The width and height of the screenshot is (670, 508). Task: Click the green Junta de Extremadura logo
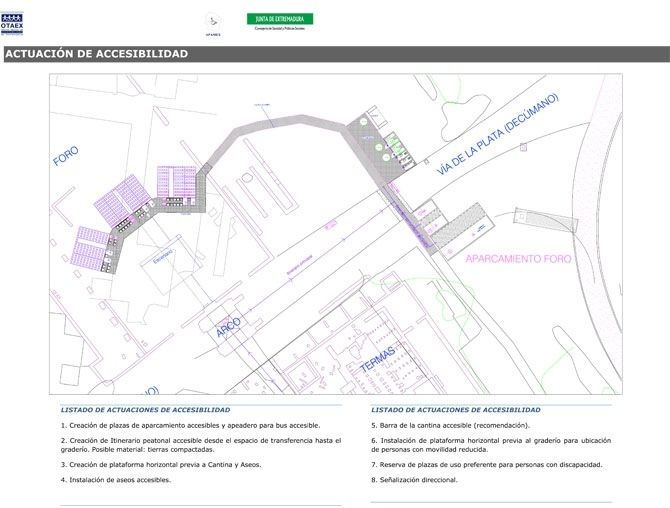(279, 21)
